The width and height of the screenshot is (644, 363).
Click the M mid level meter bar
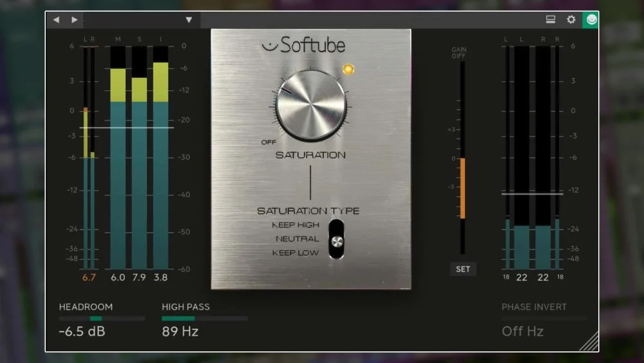click(118, 157)
